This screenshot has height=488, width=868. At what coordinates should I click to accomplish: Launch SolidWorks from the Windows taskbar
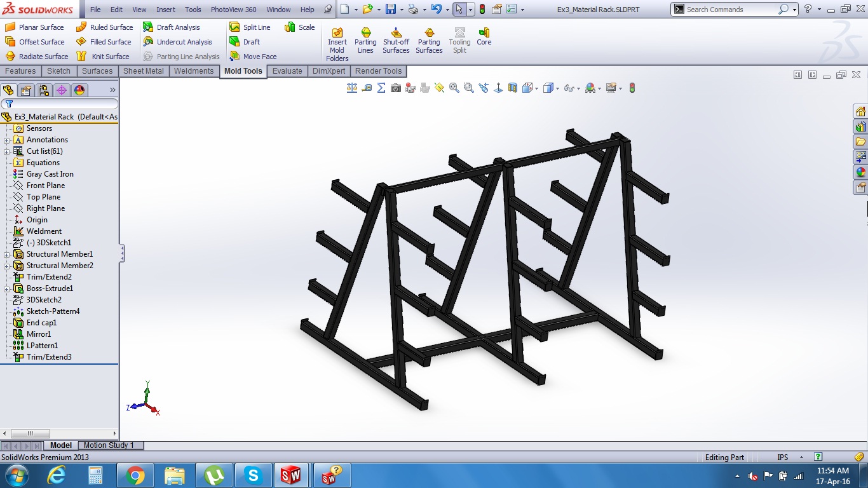click(x=292, y=475)
